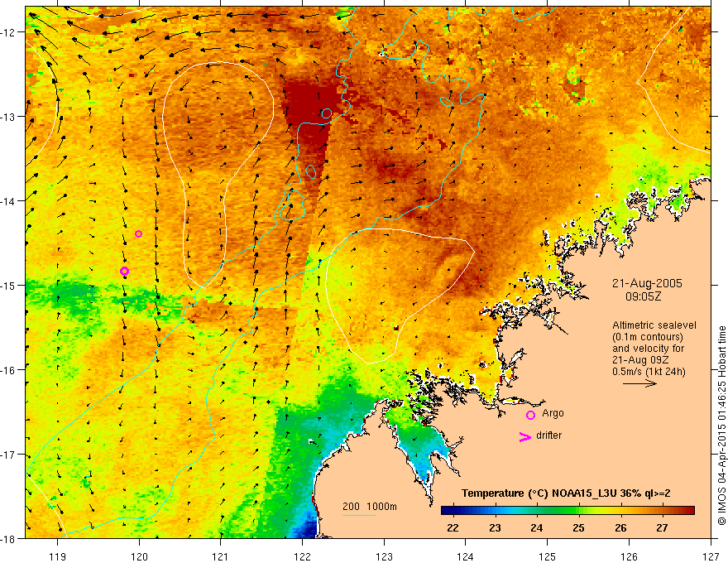Click the latitude axis label -16

click(8, 370)
